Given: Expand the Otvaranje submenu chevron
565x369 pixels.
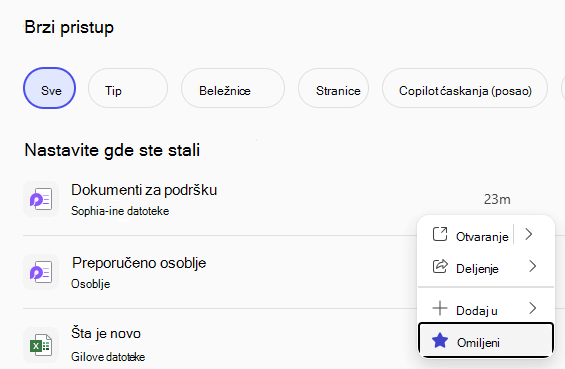Looking at the screenshot, I should [529, 234].
